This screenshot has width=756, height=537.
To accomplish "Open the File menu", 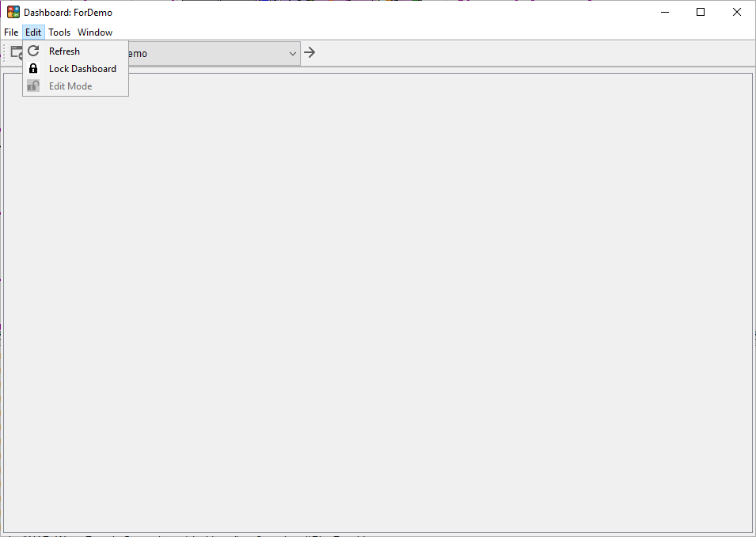I will pos(11,32).
